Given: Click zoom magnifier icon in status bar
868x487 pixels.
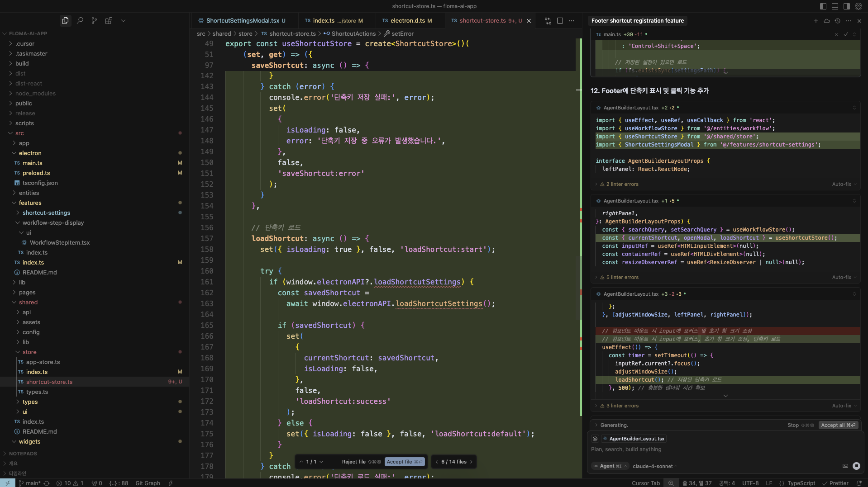Looking at the screenshot, I should 671,483.
